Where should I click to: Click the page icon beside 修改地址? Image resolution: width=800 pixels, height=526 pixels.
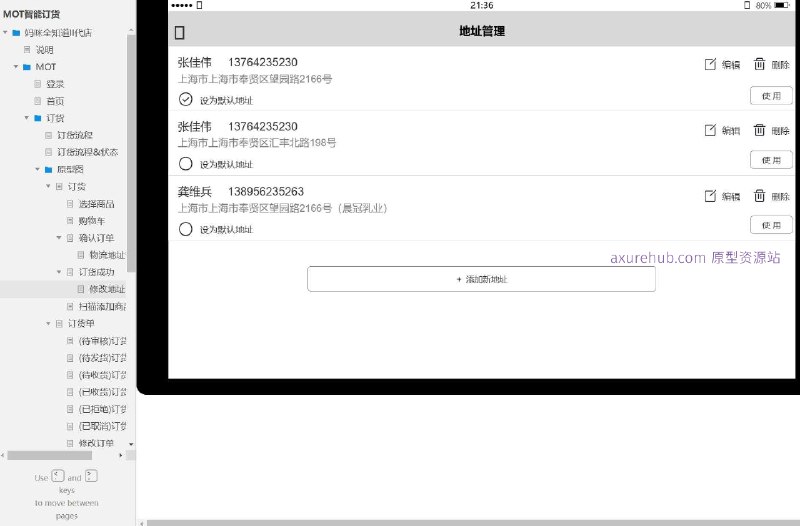(x=81, y=289)
